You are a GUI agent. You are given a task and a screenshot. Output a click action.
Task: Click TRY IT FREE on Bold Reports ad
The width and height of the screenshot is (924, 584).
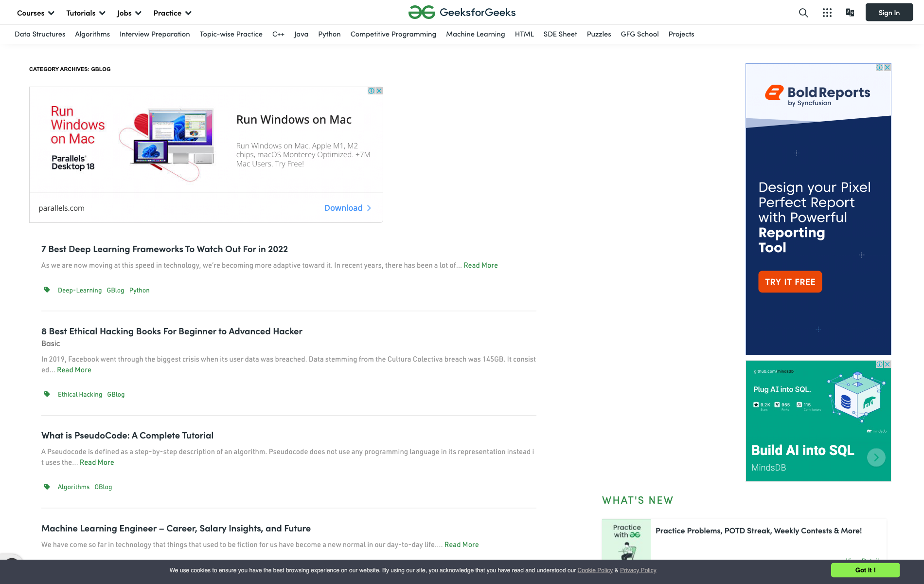pyautogui.click(x=790, y=282)
